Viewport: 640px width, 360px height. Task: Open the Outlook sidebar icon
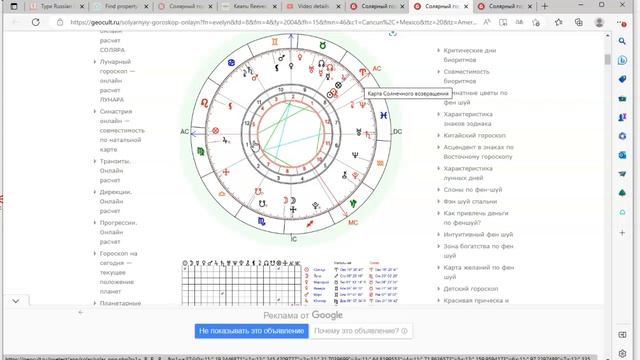click(622, 155)
